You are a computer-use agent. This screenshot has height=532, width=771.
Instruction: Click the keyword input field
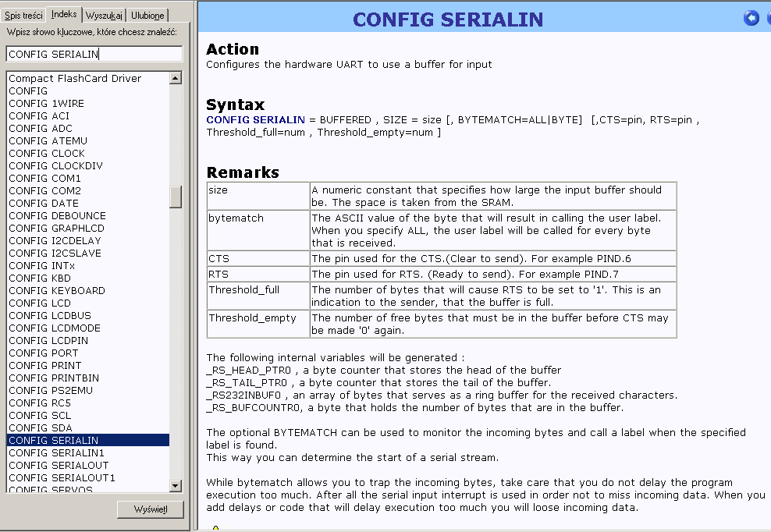tap(94, 54)
